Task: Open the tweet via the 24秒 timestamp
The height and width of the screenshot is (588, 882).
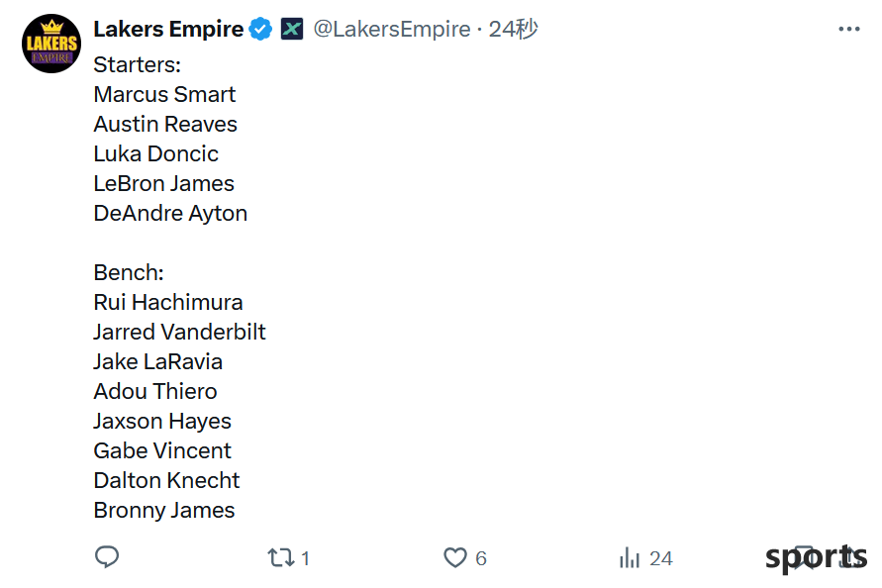Action: point(513,29)
